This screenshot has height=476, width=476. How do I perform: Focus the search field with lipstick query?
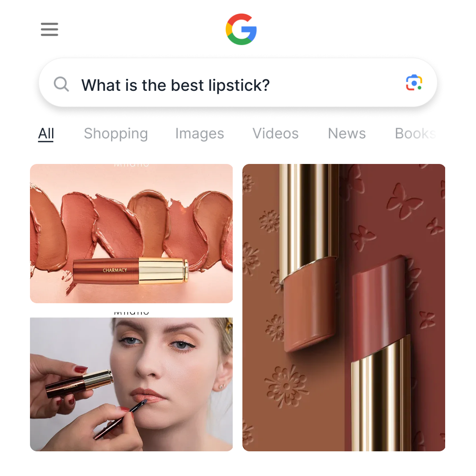pyautogui.click(x=238, y=82)
